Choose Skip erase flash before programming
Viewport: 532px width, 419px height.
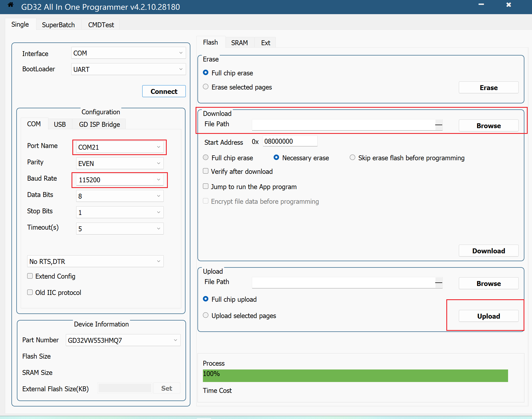coord(352,158)
